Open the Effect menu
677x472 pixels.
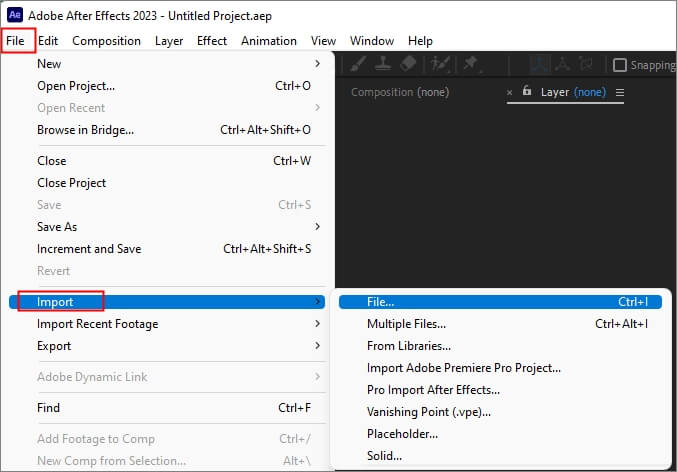(212, 41)
